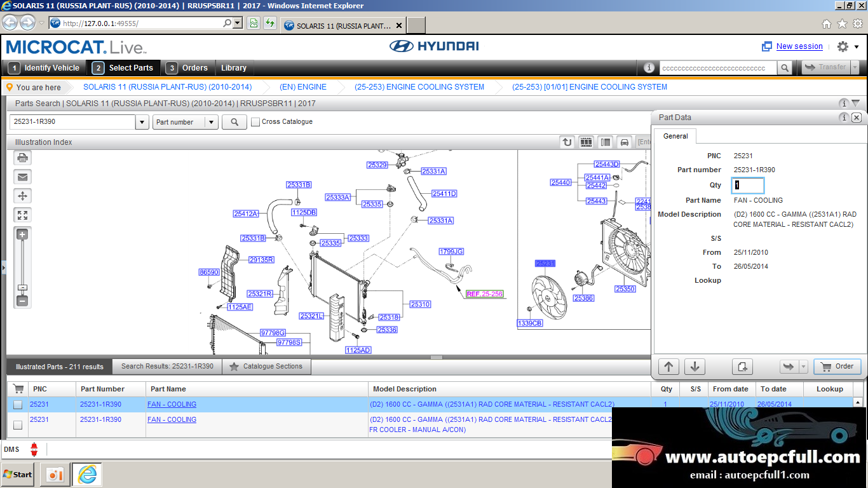Click the vehicle car icon in toolbar

[625, 142]
